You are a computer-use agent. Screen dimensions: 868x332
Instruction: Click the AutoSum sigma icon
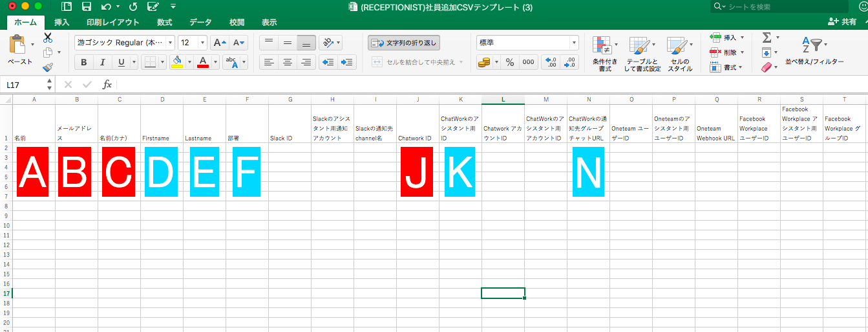[767, 38]
